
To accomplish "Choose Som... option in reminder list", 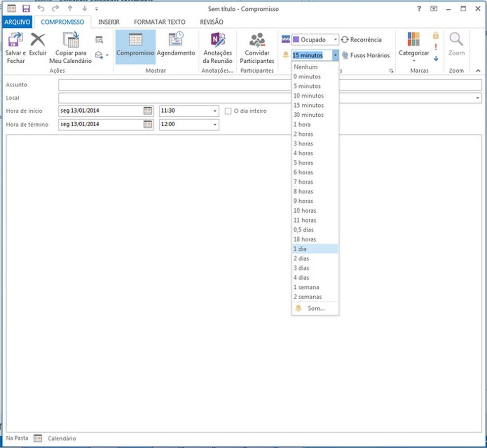I will 316,309.
